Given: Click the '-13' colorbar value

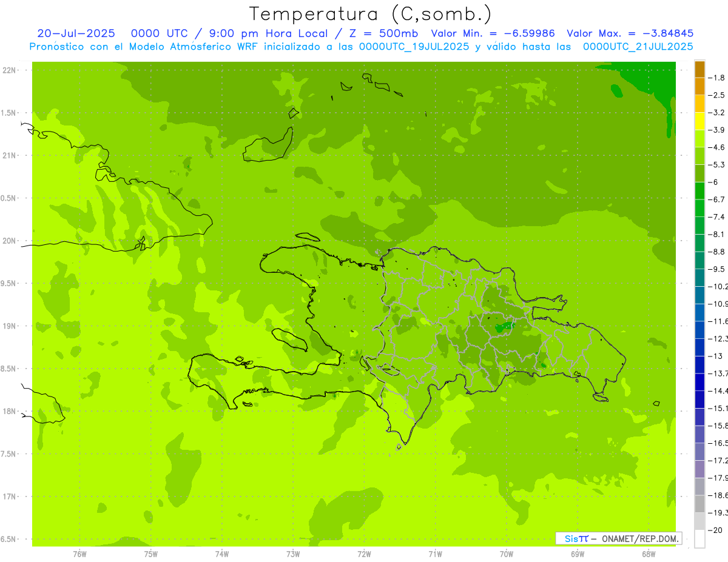Looking at the screenshot, I should pos(715,356).
